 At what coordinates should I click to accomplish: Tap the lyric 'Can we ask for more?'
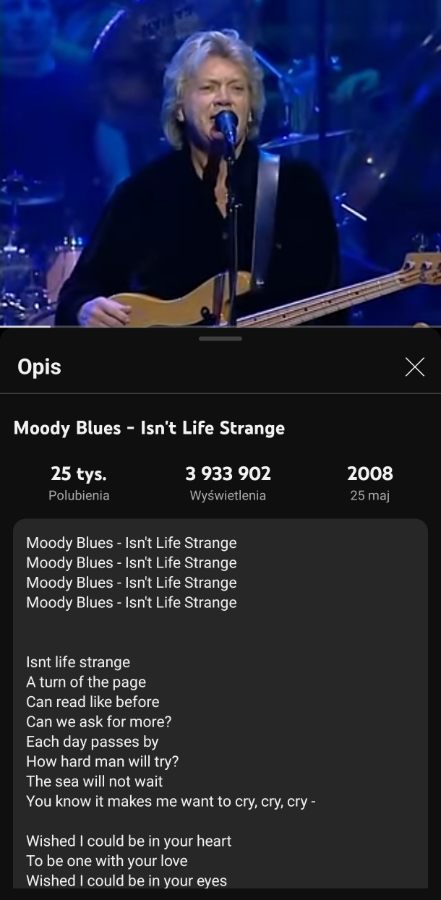(99, 721)
